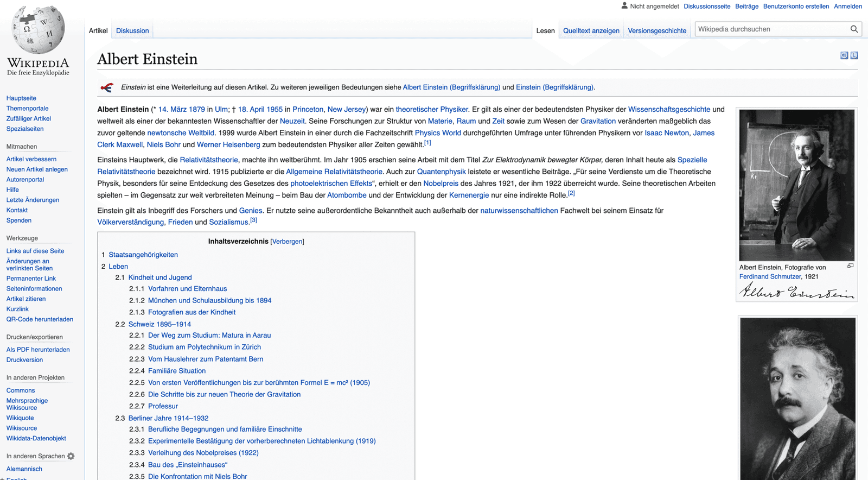Click 'Spenden' donate link
Viewport: 868px width, 480px height.
19,221
